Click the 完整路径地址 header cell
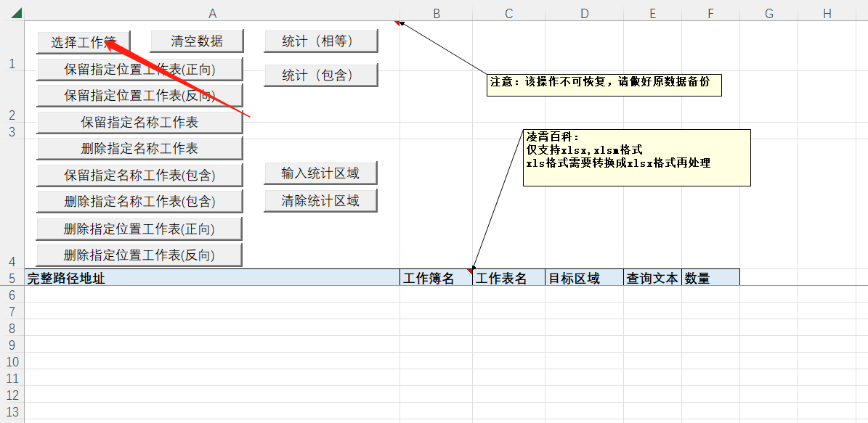This screenshot has height=423, width=868. [x=212, y=278]
